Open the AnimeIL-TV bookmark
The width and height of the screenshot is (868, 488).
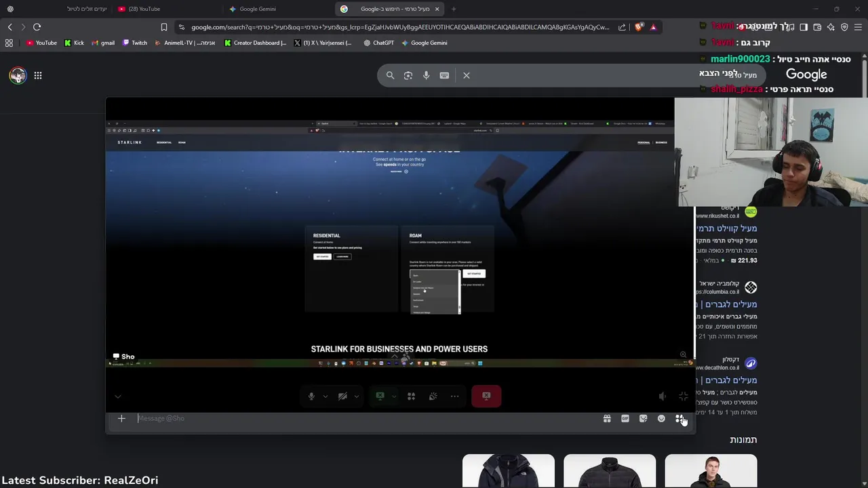point(184,43)
